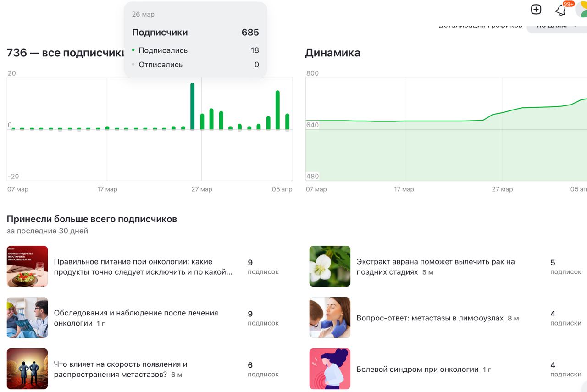Viewport: 587px width, 392px height.
Task: Click the plus create publication icon
Action: pos(536,9)
